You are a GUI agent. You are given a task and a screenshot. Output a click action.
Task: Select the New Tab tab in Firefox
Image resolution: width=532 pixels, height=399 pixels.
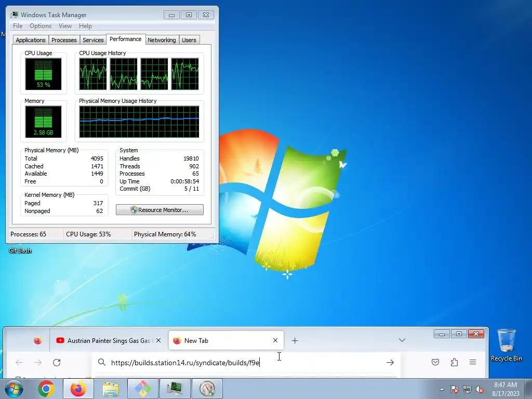(x=226, y=340)
